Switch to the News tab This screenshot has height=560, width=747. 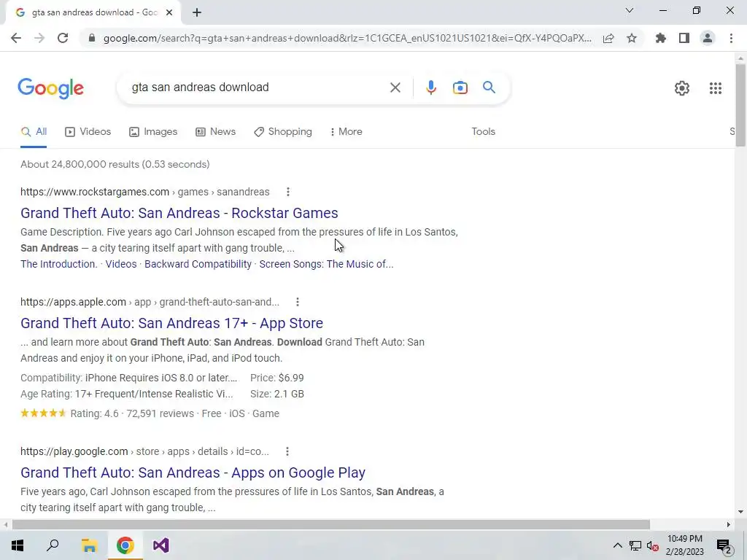click(216, 132)
